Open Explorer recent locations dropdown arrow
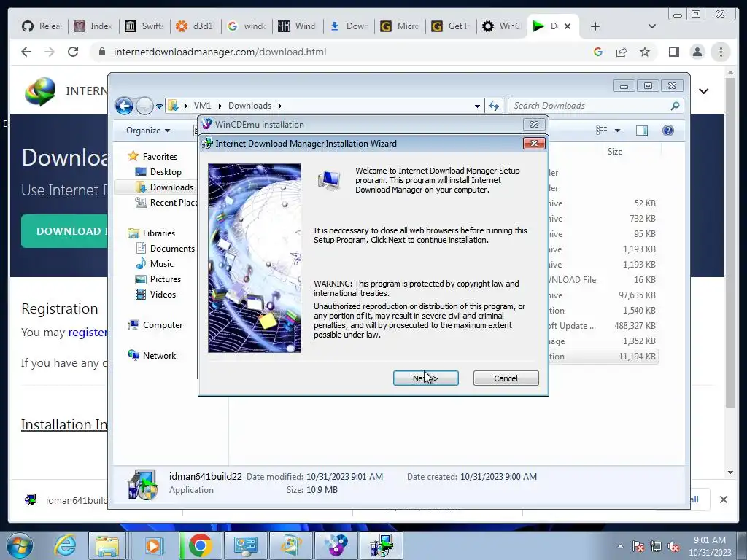The width and height of the screenshot is (747, 560). (x=160, y=106)
